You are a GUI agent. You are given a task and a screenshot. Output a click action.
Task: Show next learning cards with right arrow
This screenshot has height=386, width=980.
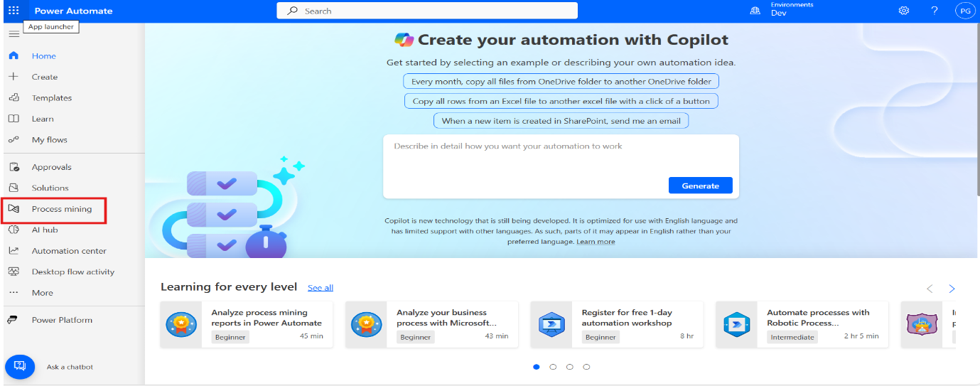pyautogui.click(x=952, y=289)
